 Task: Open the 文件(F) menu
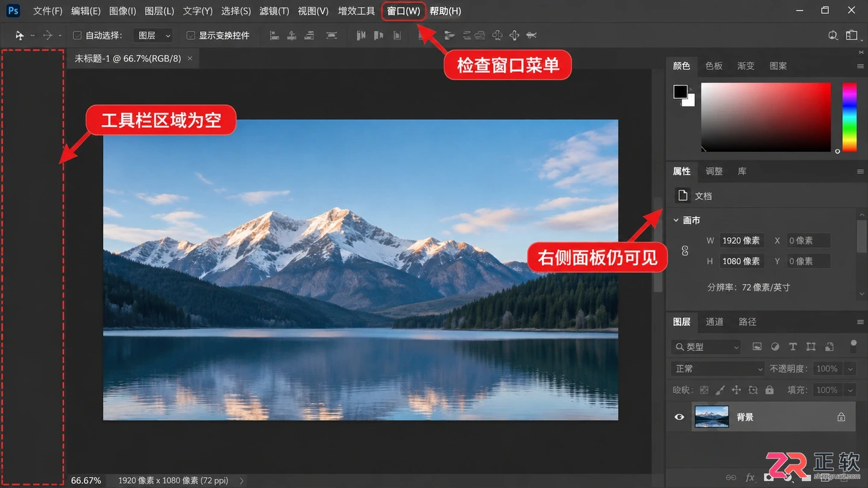tap(48, 11)
